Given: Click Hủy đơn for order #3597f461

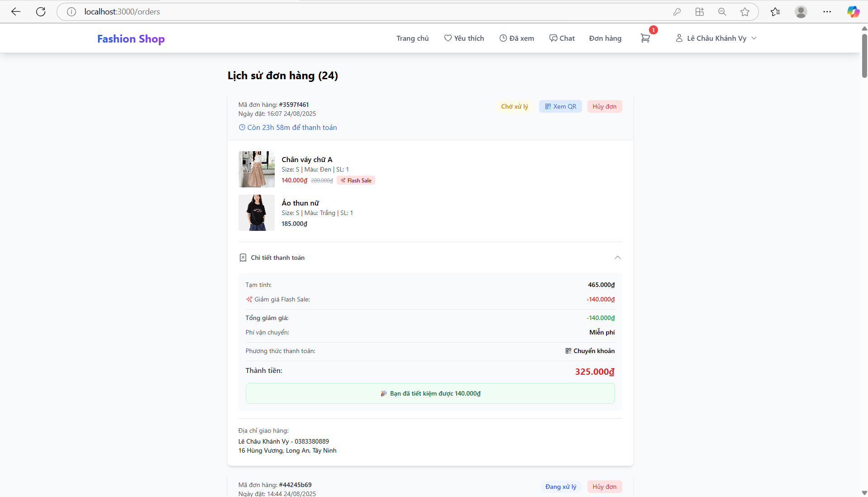Looking at the screenshot, I should click(605, 106).
